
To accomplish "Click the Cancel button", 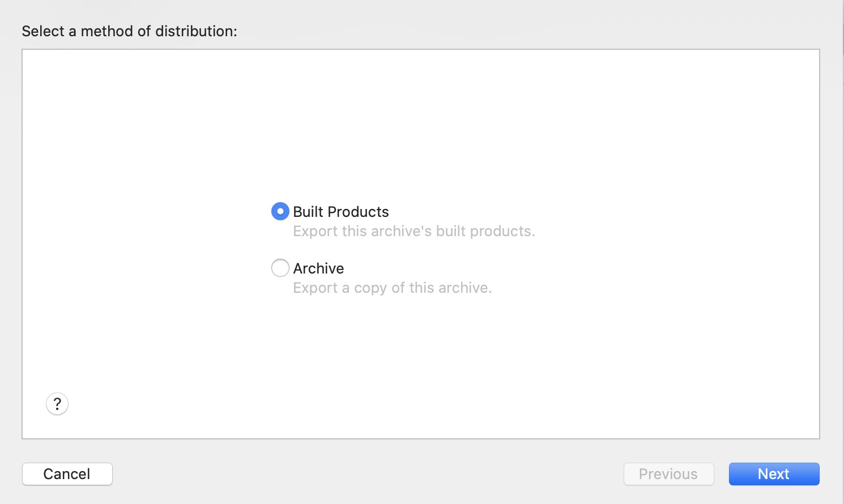I will pos(67,474).
